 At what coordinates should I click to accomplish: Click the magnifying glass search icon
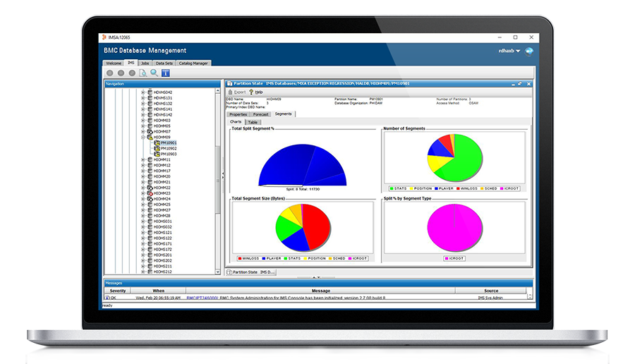pyautogui.click(x=154, y=73)
